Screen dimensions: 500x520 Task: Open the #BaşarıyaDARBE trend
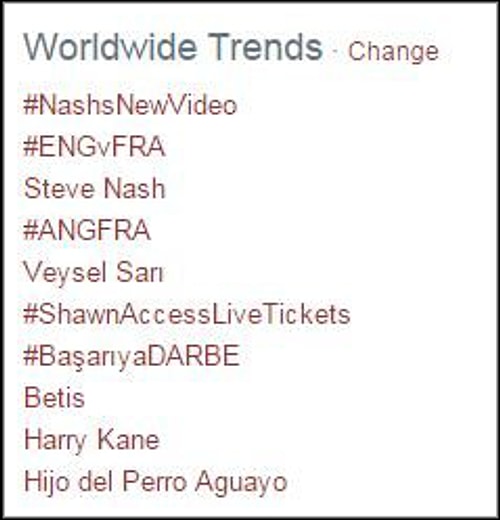tap(132, 357)
